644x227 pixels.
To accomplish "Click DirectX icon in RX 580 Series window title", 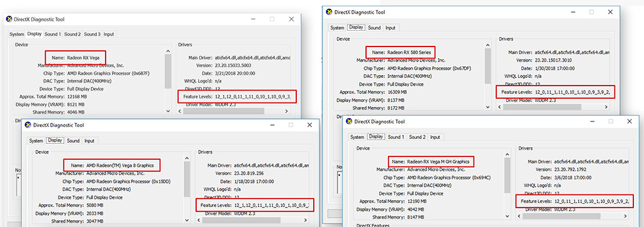I will pos(329,12).
